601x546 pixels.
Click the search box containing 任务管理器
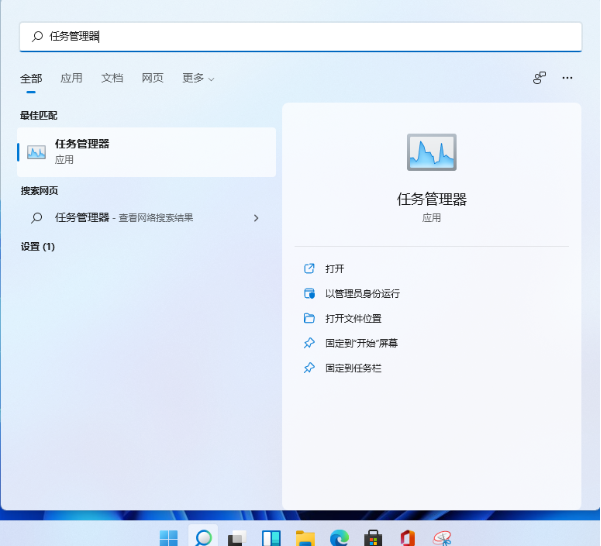[x=300, y=36]
